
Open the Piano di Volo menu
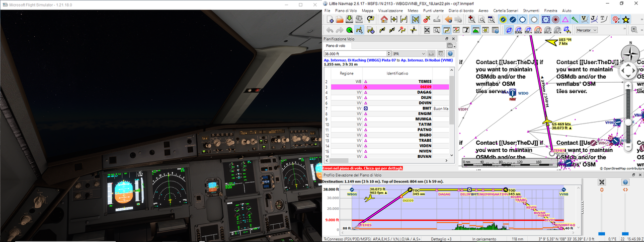click(346, 10)
